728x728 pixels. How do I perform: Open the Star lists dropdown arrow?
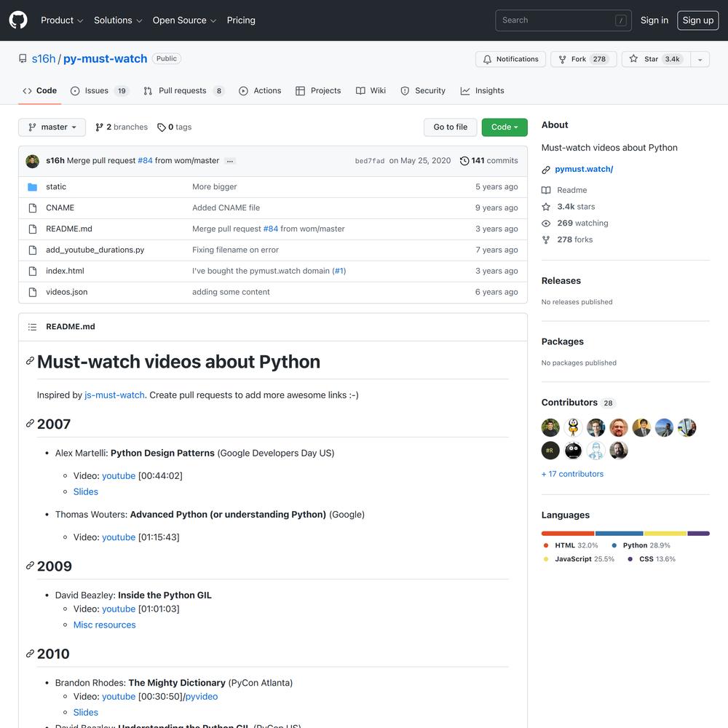[x=700, y=60]
